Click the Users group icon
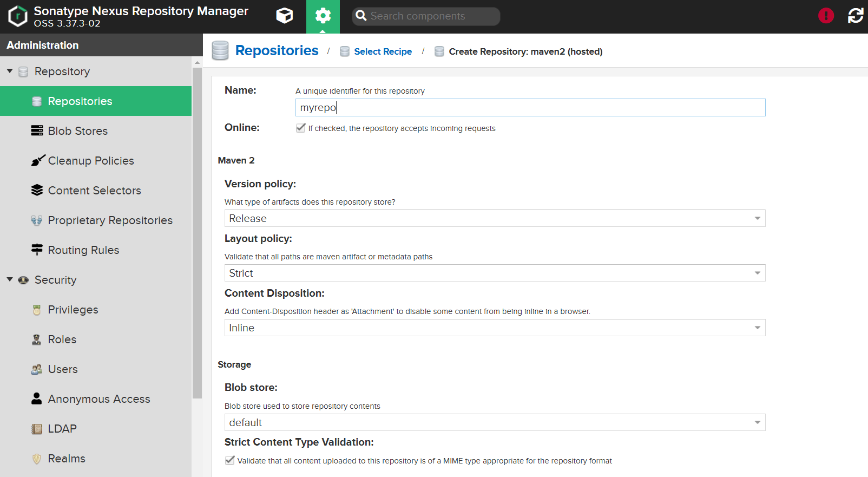 [37, 369]
